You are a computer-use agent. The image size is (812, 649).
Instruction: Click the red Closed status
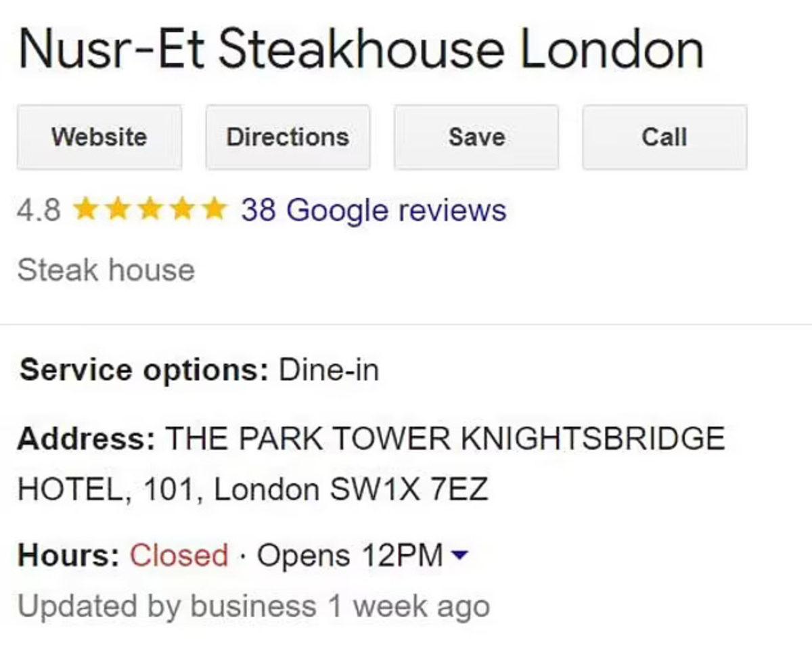tap(179, 556)
